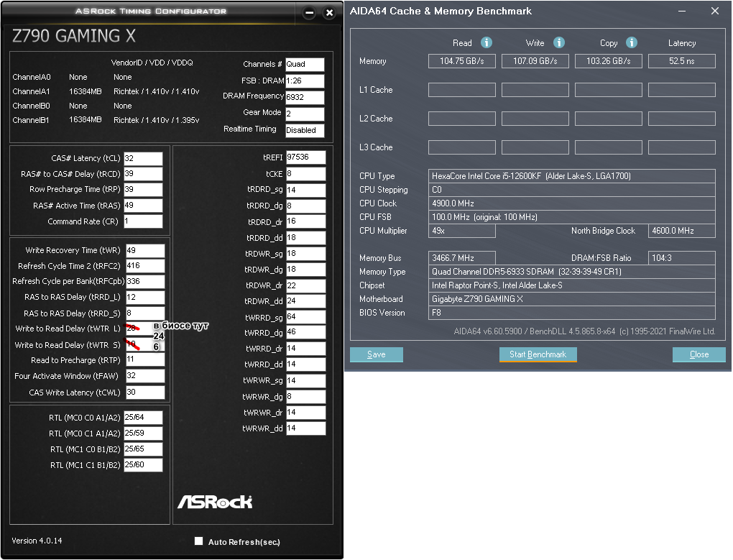Click the Memory Read speed result
Image resolution: width=733 pixels, height=560 pixels.
click(x=462, y=61)
